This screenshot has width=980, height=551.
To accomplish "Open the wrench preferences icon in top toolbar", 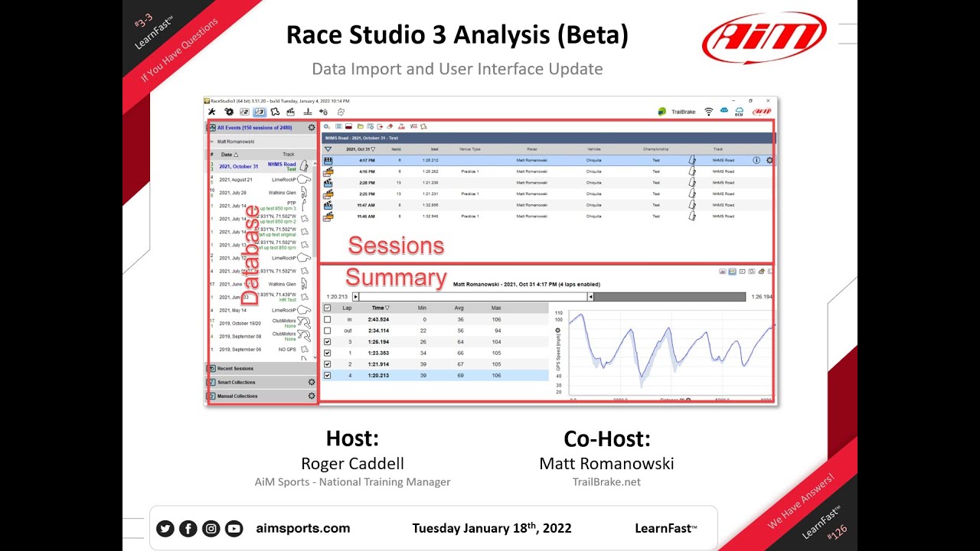I will tap(212, 112).
